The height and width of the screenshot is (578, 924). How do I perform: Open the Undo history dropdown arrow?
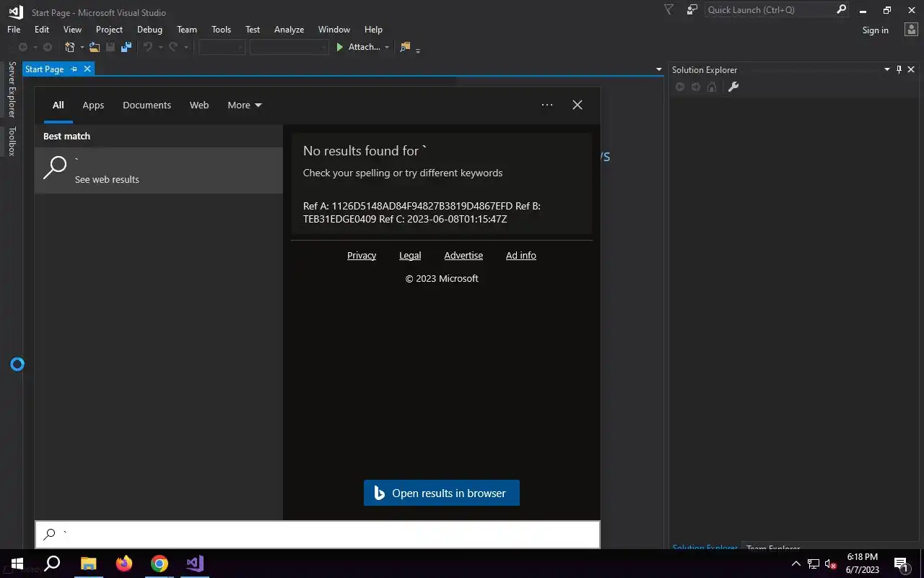160,47
